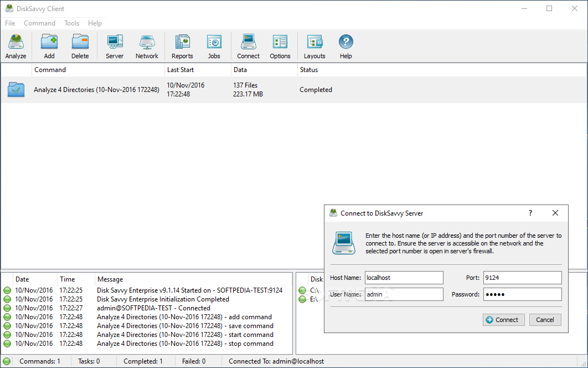Click 'Commands: 1' in the status bar

coord(40,361)
